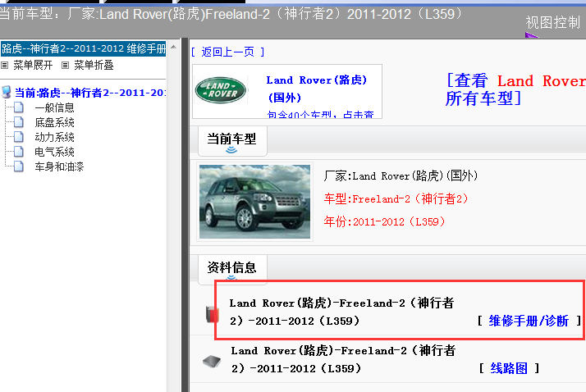Click the computer icon of root tree node
Image resolution: width=586 pixels, height=392 pixels.
(7, 92)
